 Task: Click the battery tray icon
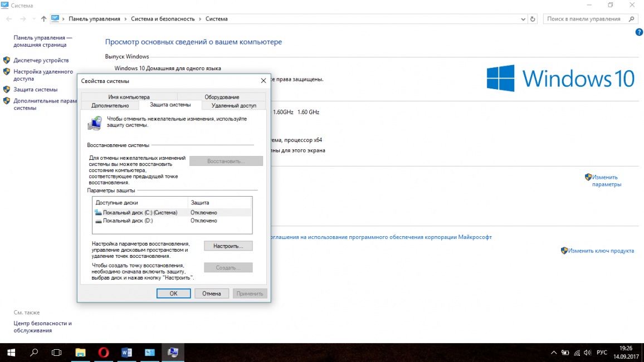pyautogui.click(x=565, y=353)
